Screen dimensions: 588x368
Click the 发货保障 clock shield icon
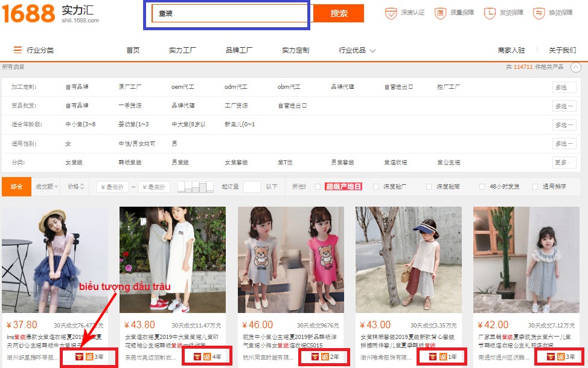point(490,13)
